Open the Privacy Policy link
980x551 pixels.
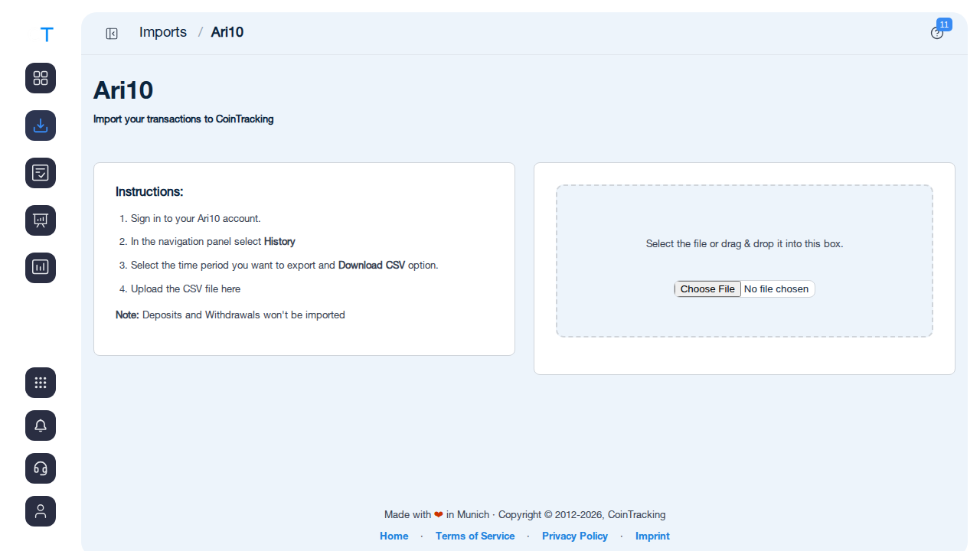tap(575, 536)
